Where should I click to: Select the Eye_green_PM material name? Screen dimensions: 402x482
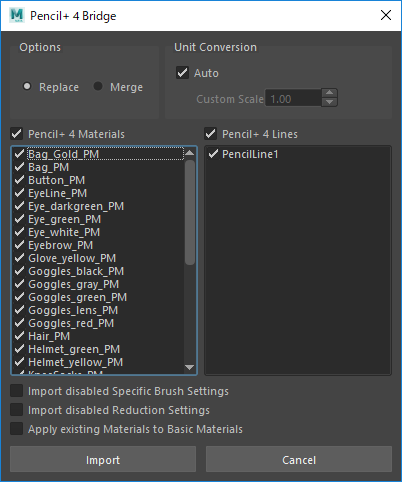(x=65, y=219)
